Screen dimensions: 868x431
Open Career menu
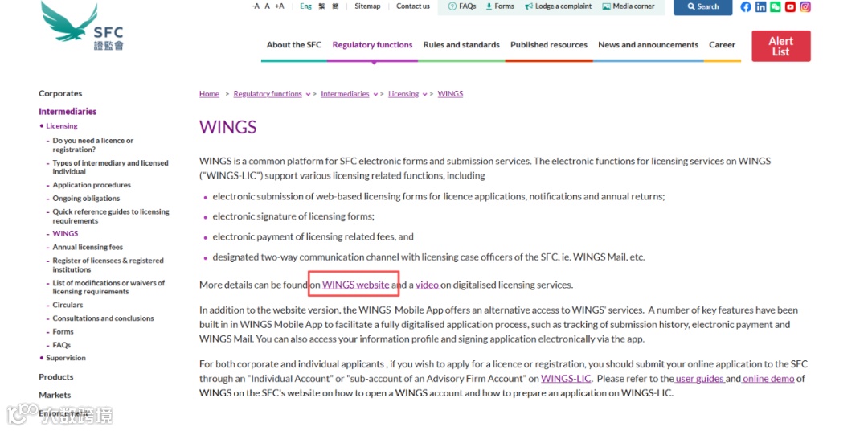(x=723, y=45)
